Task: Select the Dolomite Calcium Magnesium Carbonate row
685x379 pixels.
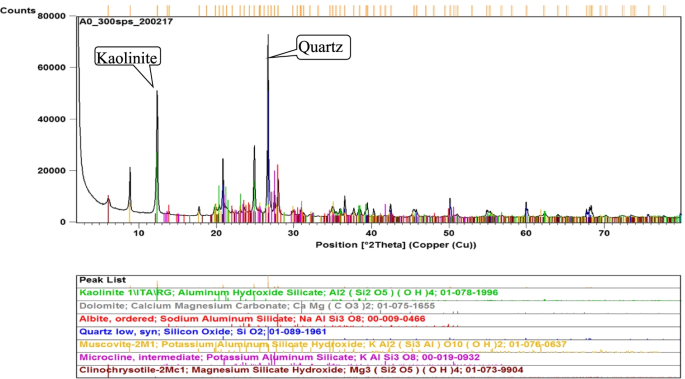Action: (x=379, y=307)
